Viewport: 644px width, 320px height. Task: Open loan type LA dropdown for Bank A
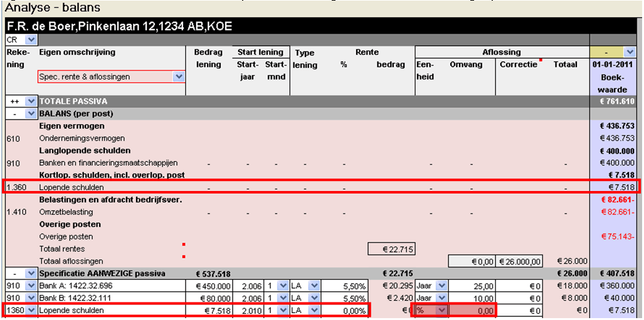pyautogui.click(x=314, y=286)
